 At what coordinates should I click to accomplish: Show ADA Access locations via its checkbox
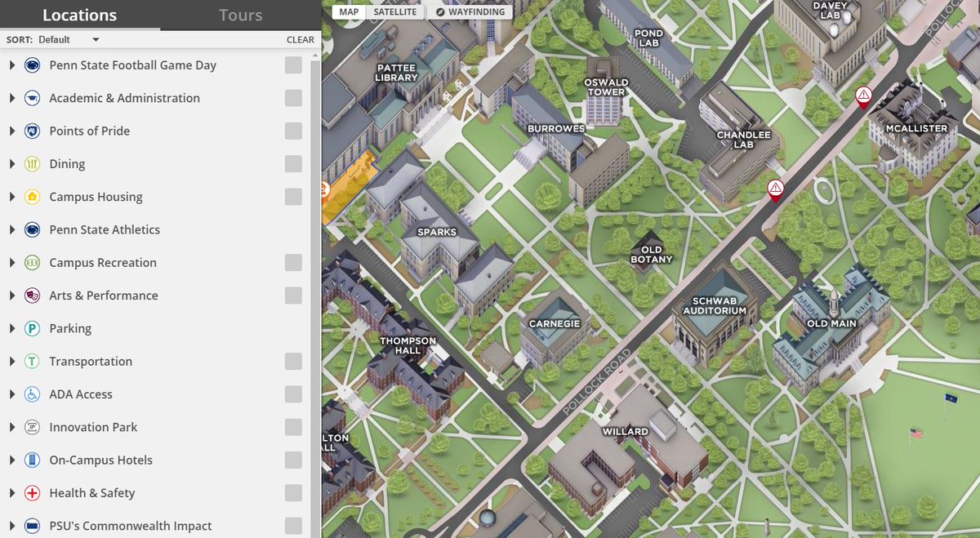click(x=293, y=394)
